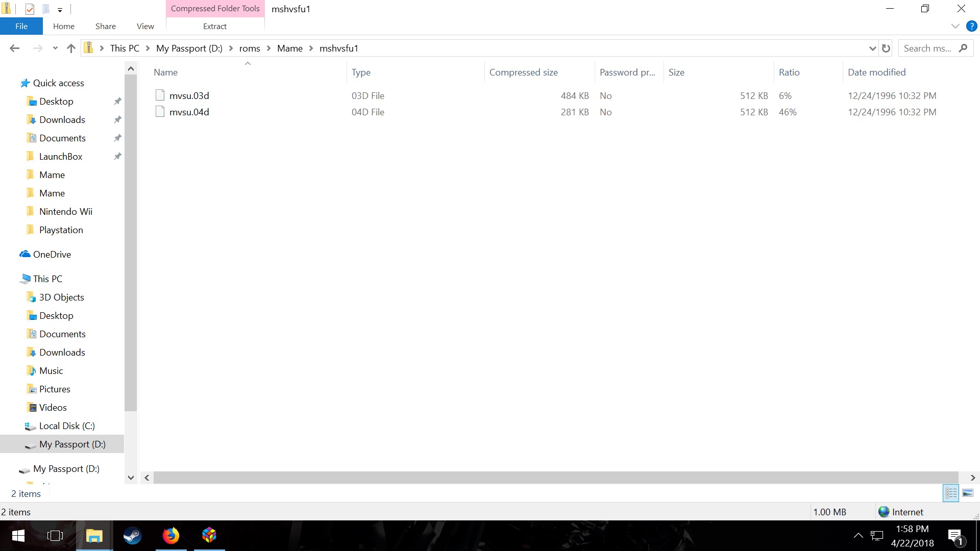Select the file mvsu.03d
This screenshot has height=551, width=980.
(189, 95)
